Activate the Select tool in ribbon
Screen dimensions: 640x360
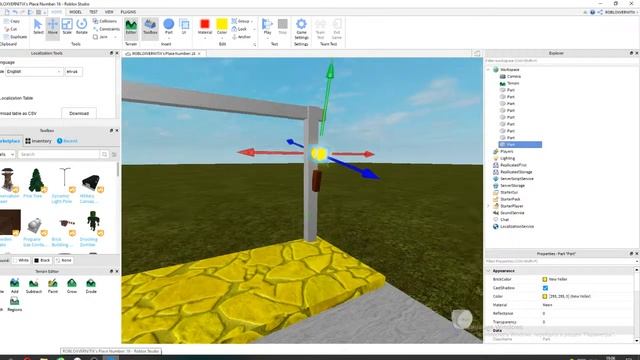(x=38, y=27)
